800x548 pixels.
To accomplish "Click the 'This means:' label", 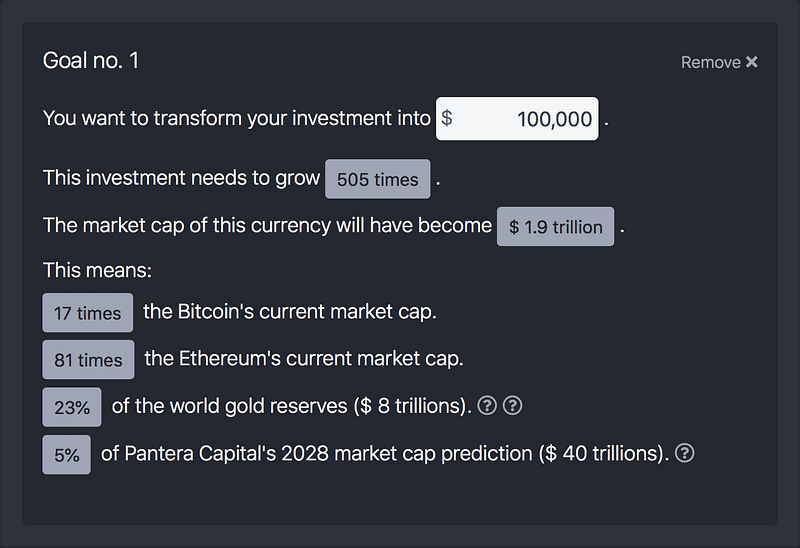I will pos(97,270).
